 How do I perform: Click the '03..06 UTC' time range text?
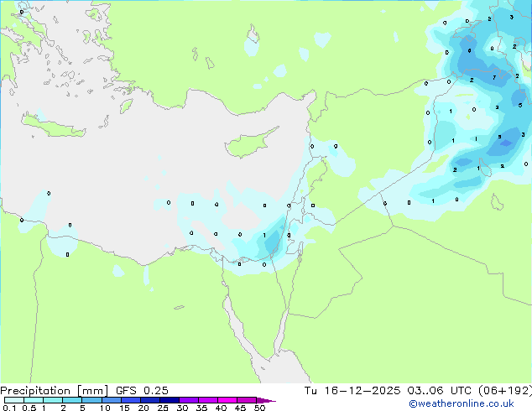click(441, 391)
